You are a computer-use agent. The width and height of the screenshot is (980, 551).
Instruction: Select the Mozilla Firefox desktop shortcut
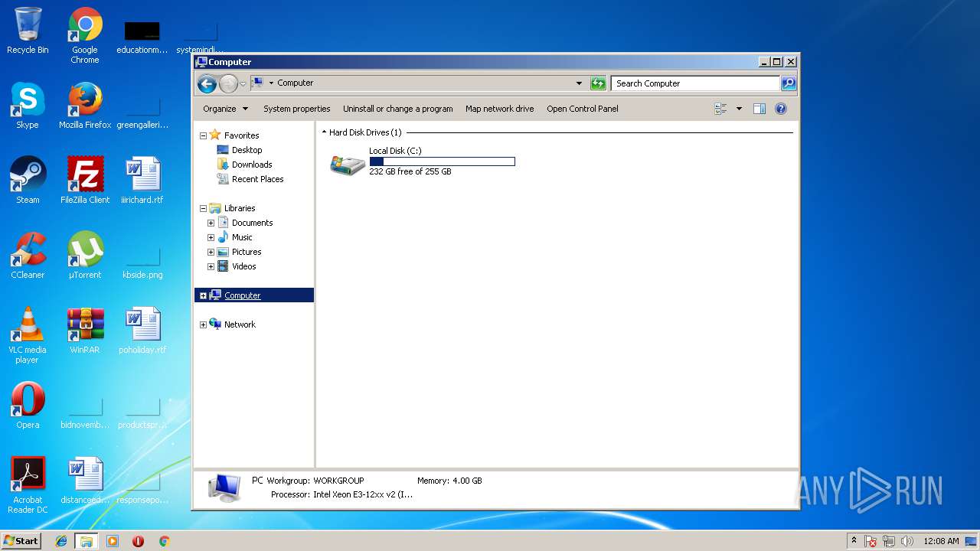(85, 106)
